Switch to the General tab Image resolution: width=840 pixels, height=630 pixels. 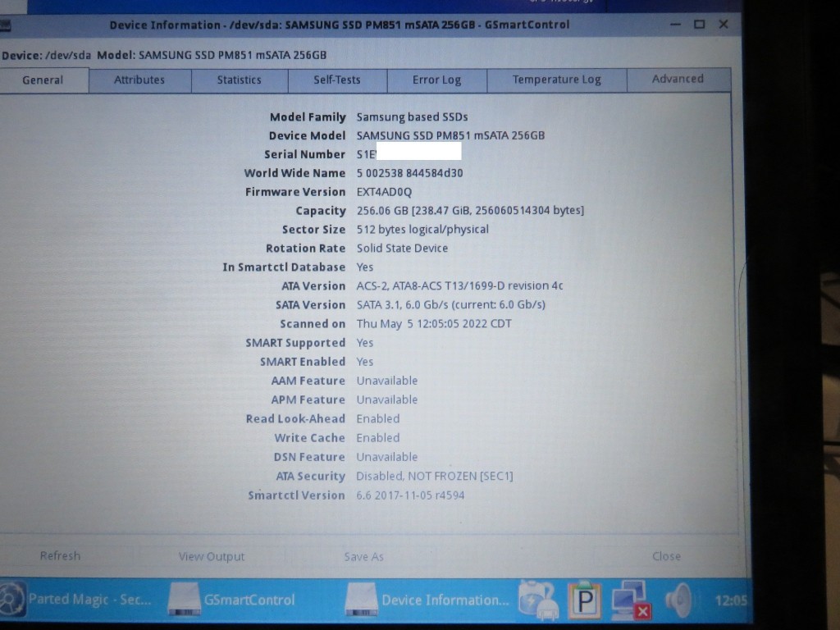43,80
